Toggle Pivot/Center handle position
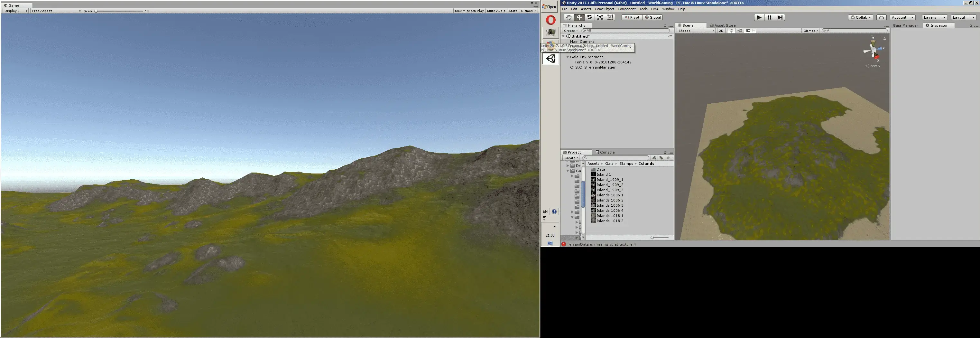This screenshot has width=980, height=338. click(632, 17)
